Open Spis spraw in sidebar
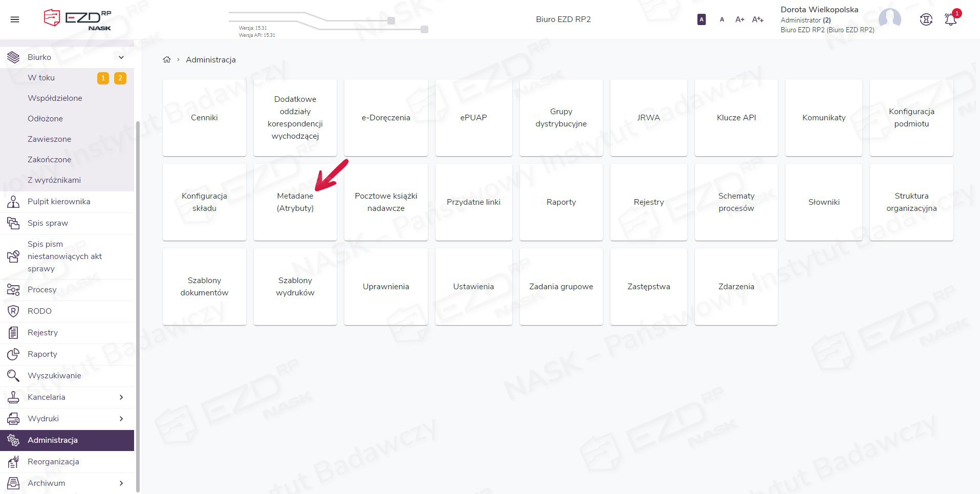 tap(48, 223)
